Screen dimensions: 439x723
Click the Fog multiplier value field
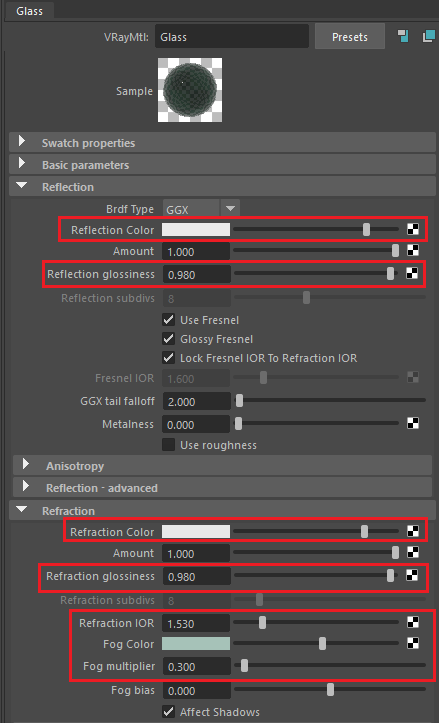click(x=196, y=667)
